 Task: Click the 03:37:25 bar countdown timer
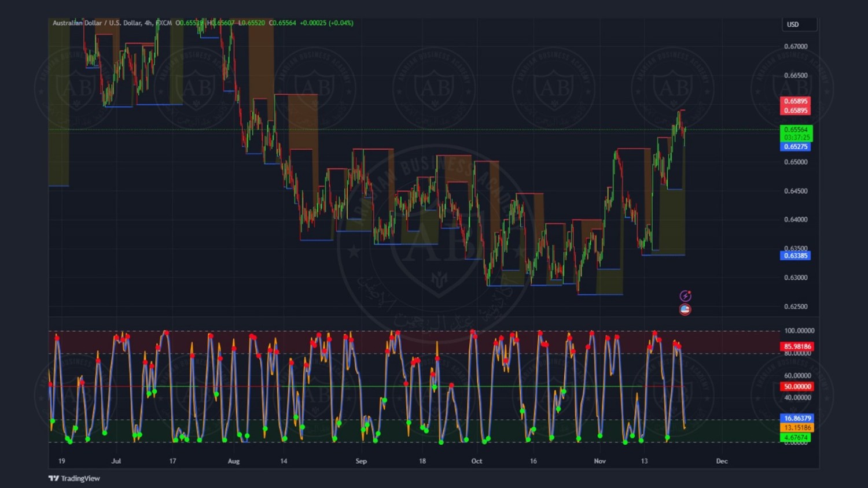(796, 138)
